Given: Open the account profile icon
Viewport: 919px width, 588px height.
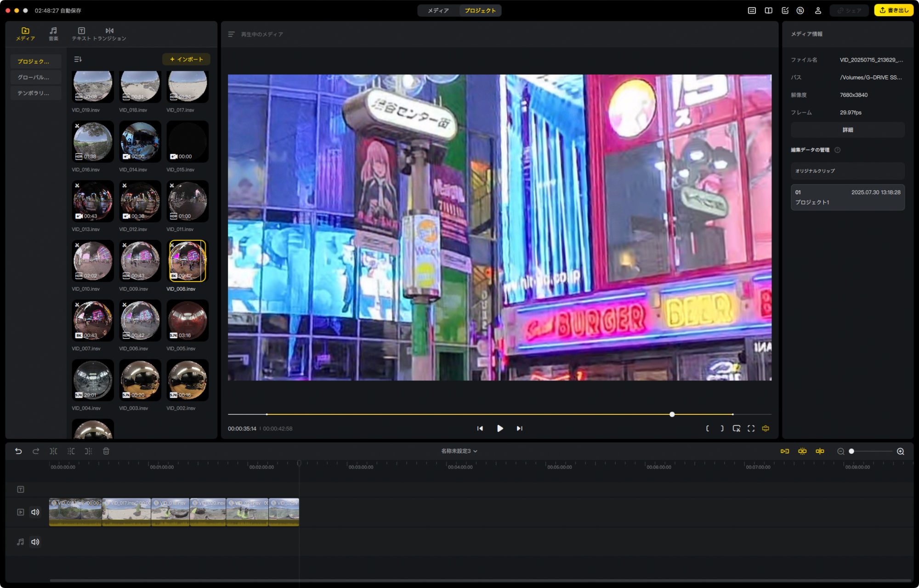Looking at the screenshot, I should tap(818, 11).
